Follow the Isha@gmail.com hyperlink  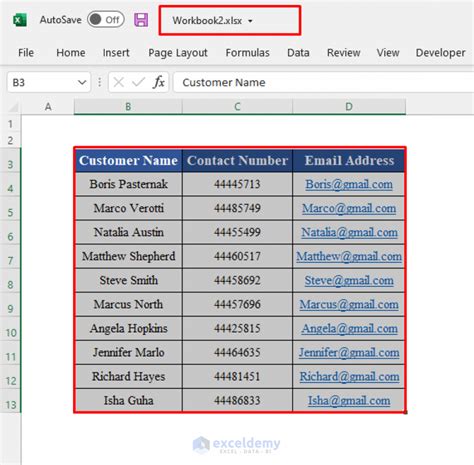(349, 400)
